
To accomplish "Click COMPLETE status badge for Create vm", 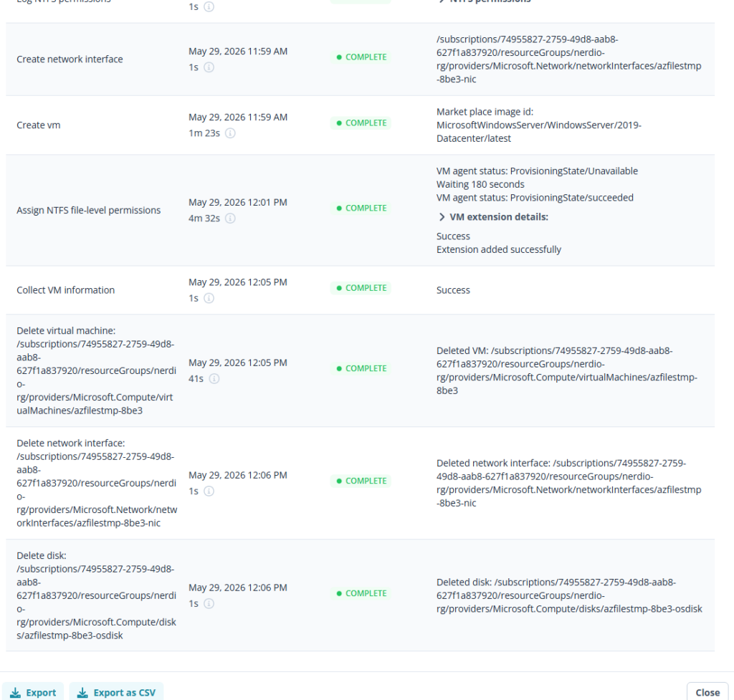I will click(361, 123).
